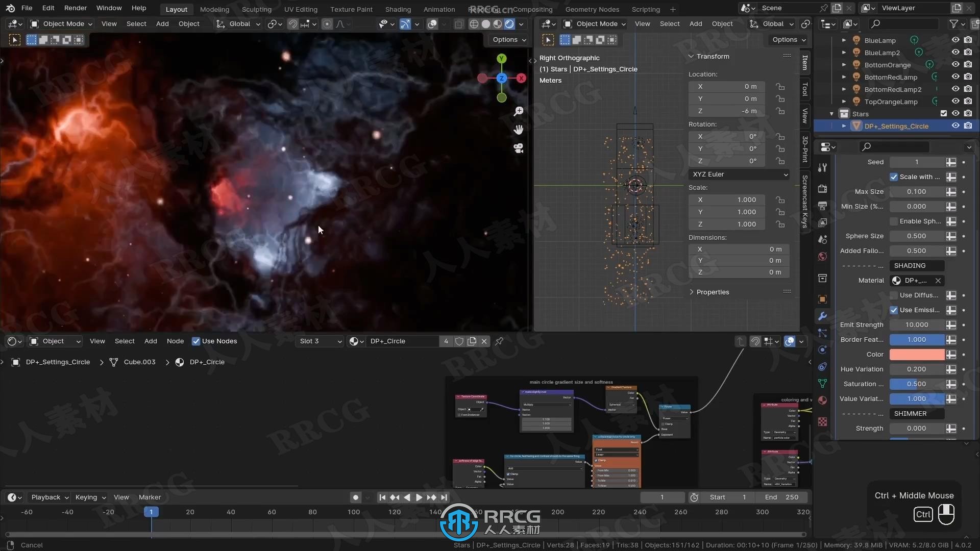Enable Scale with checkbox in settings

tap(893, 176)
